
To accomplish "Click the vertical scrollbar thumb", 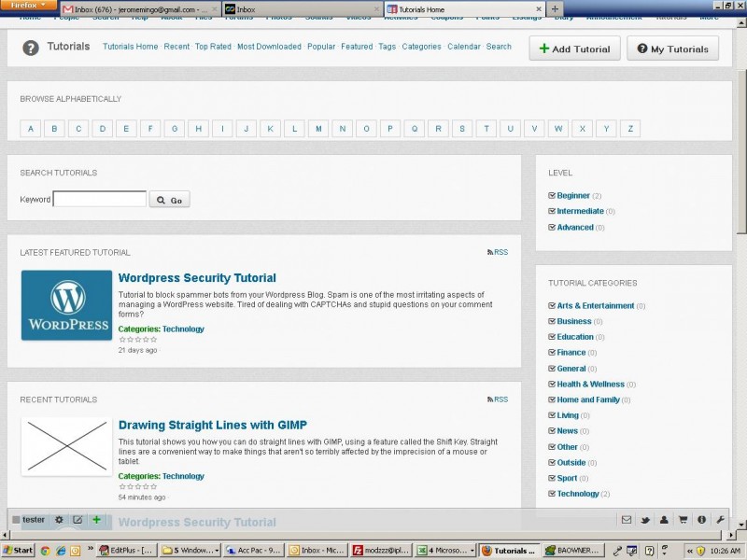I will click(742, 151).
